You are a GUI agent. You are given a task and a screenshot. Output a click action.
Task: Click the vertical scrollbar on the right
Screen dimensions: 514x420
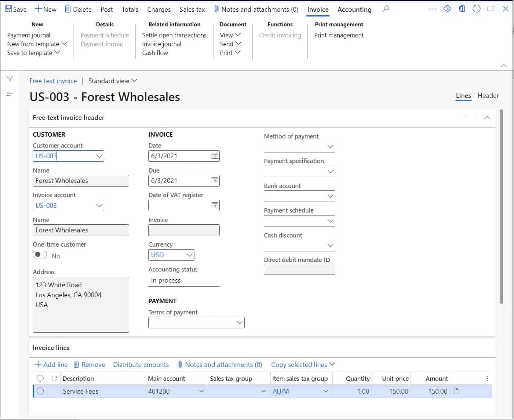[x=501, y=206]
